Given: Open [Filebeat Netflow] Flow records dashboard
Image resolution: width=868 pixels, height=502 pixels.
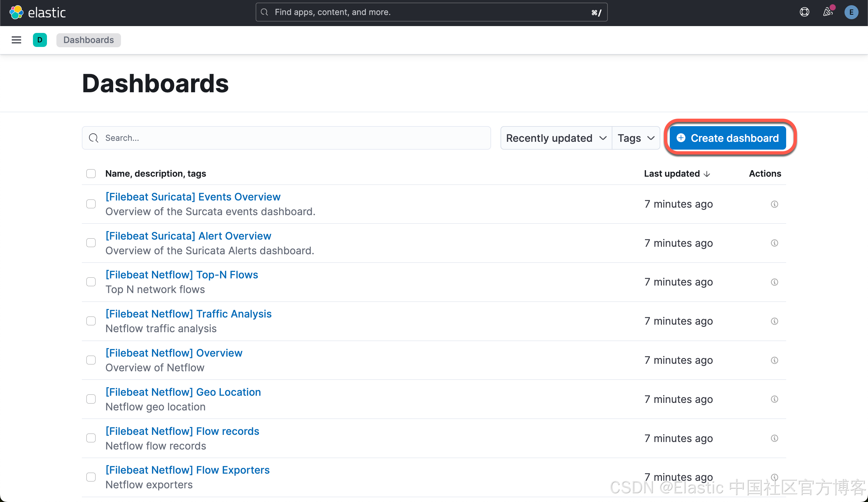Looking at the screenshot, I should coord(182,431).
